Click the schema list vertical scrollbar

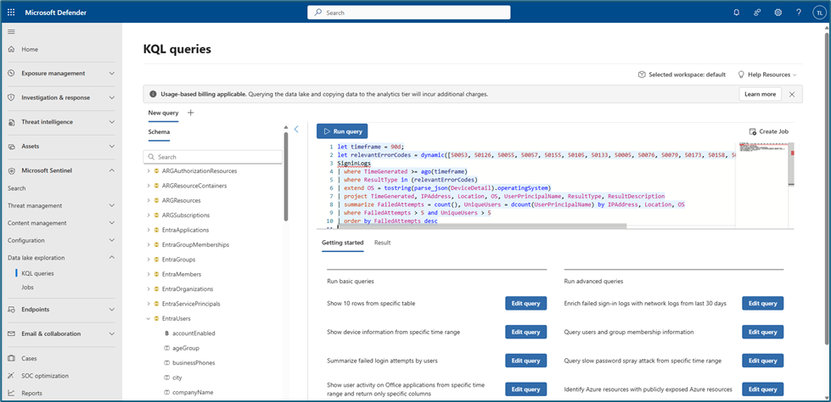[x=286, y=176]
